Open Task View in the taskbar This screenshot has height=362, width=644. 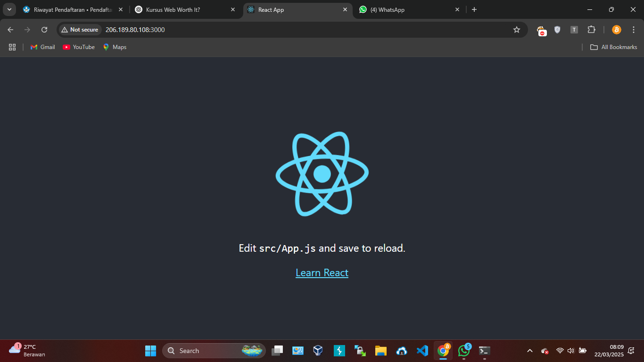click(x=277, y=351)
